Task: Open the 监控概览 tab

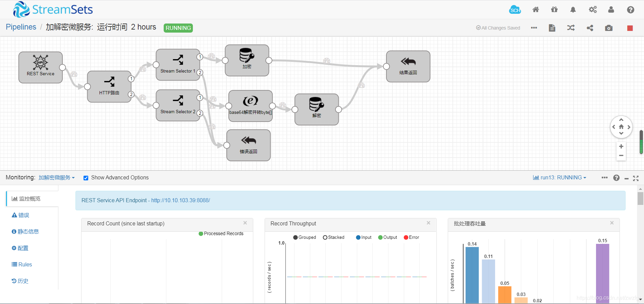Action: click(32, 199)
